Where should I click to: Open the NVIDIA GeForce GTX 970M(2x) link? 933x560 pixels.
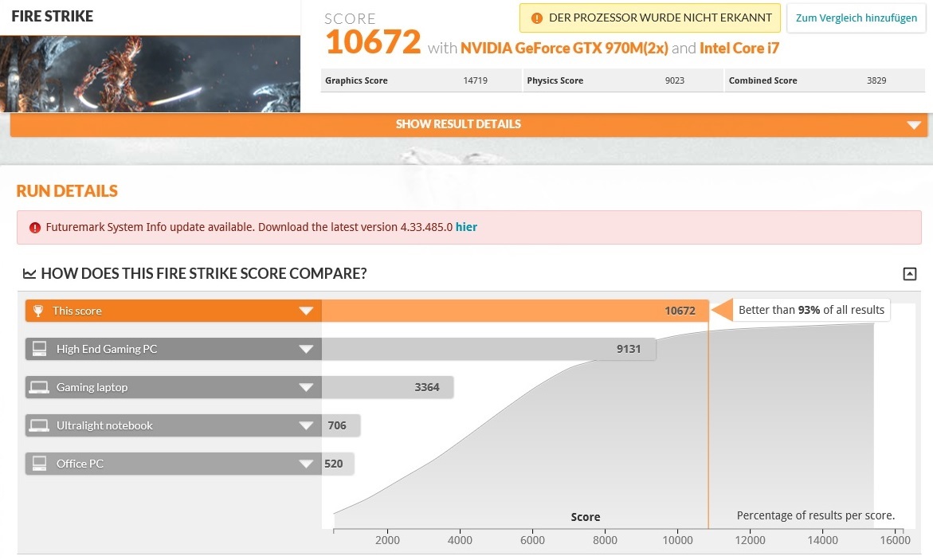[x=564, y=49]
